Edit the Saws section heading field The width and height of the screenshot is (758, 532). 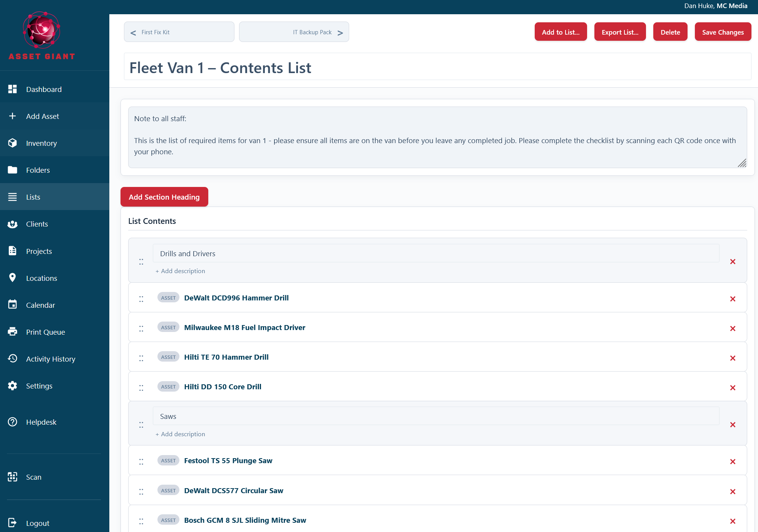pos(436,416)
